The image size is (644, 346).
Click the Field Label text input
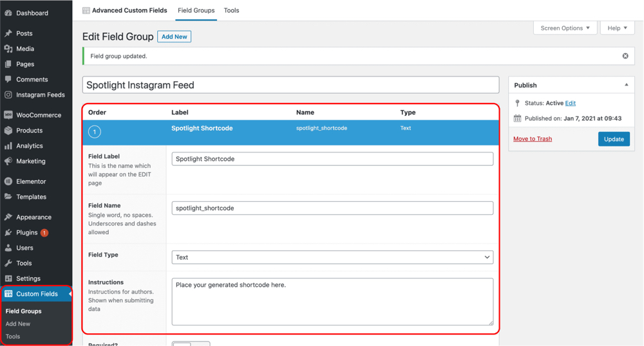[x=332, y=159]
